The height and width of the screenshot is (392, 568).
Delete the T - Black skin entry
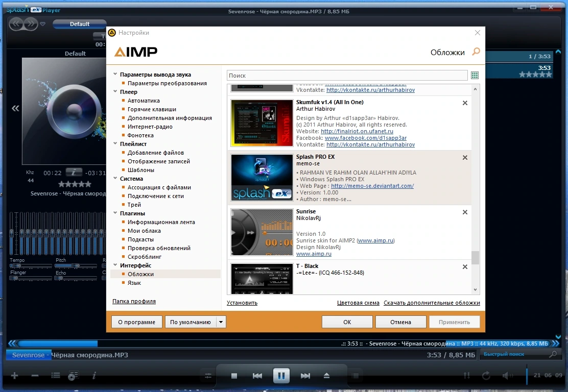tap(465, 267)
